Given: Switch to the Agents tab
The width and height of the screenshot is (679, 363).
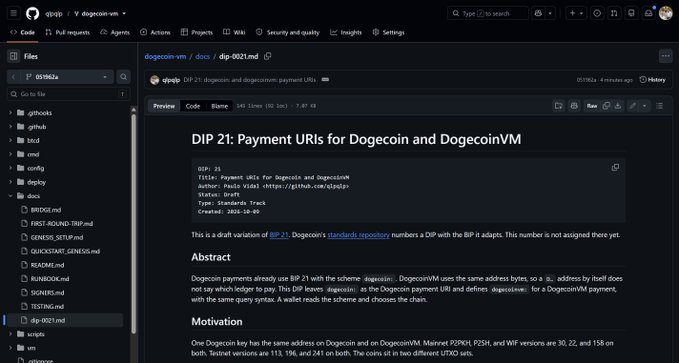Looking at the screenshot, I should [x=115, y=32].
